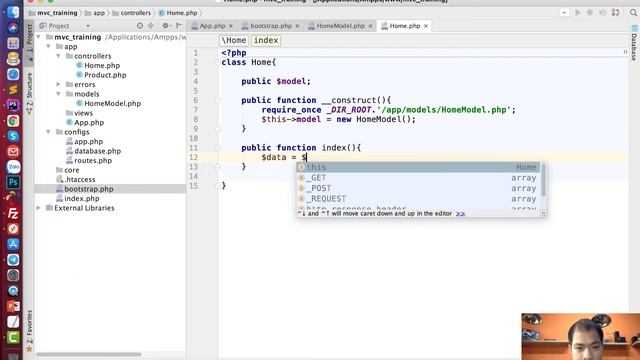The image size is (640, 360).
Task: Open Camtasia from the dock
Action: pos(13,337)
